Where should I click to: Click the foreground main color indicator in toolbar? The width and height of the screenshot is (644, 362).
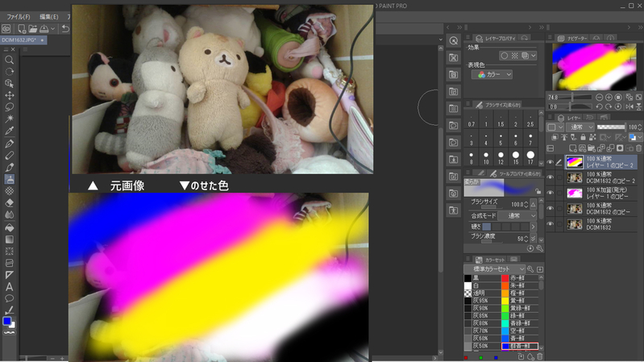point(6,321)
